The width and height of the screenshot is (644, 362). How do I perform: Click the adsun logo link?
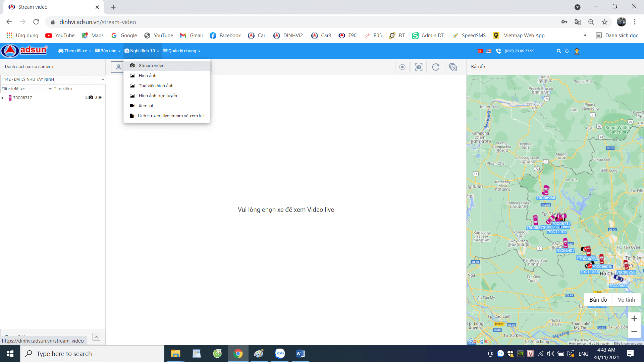tap(24, 51)
